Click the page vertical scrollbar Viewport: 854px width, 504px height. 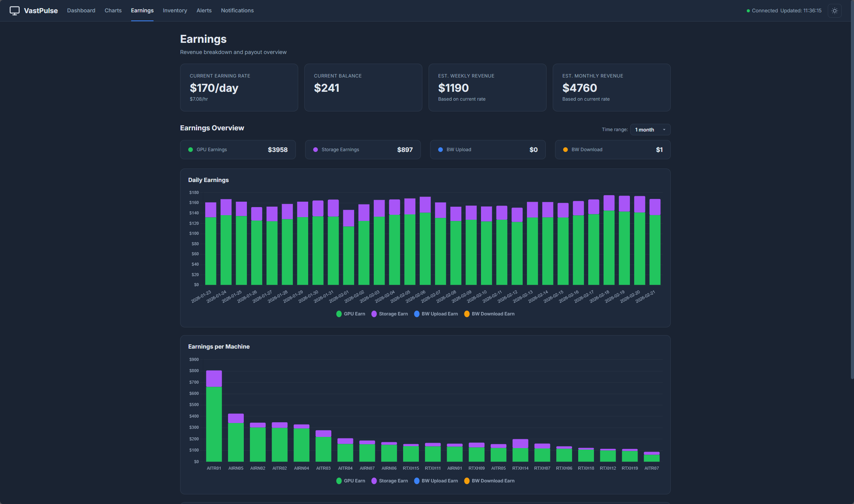pos(852,193)
